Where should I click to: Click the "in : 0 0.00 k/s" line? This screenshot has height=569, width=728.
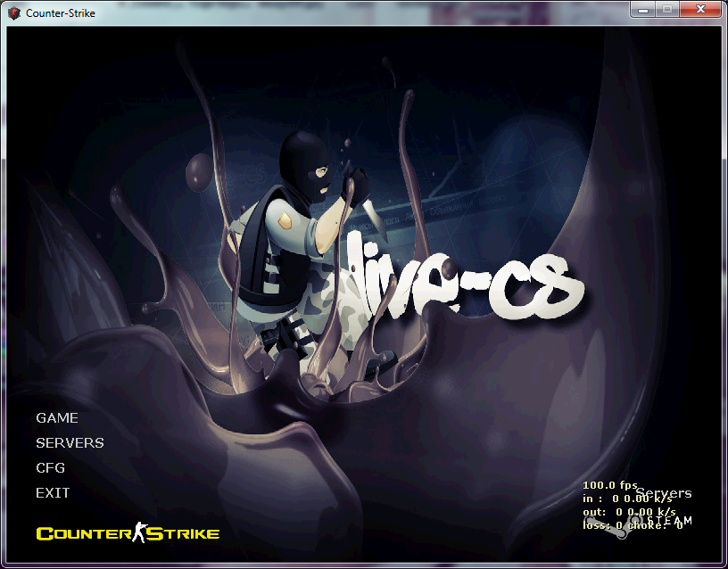click(628, 499)
